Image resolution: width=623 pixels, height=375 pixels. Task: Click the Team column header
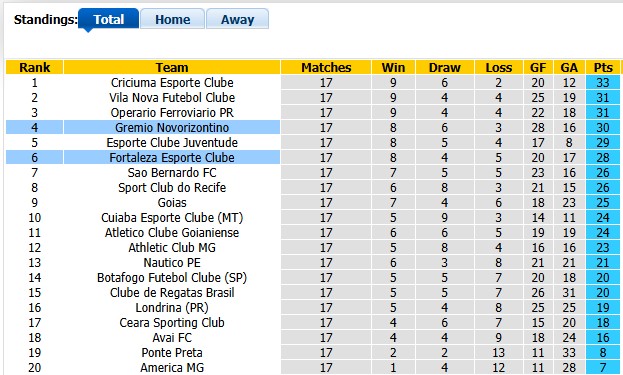(x=172, y=67)
